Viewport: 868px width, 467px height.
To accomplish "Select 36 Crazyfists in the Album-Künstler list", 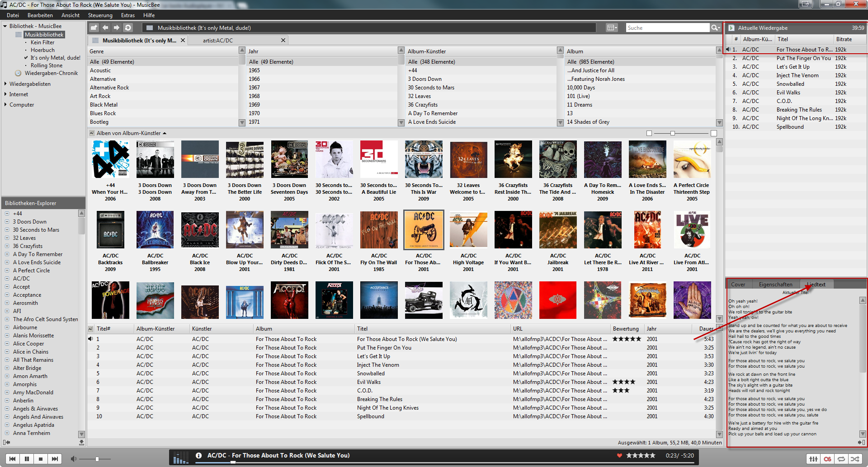I will 481,104.
